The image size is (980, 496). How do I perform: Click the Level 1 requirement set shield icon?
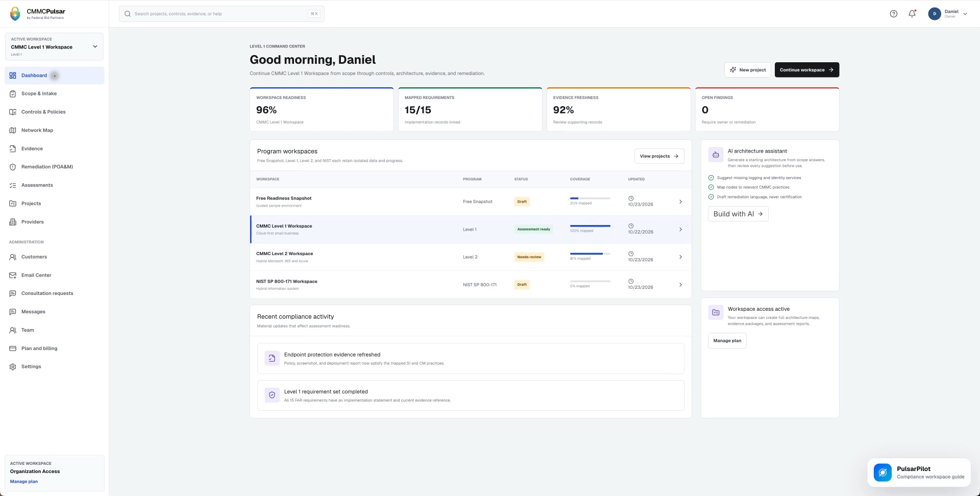(x=272, y=395)
